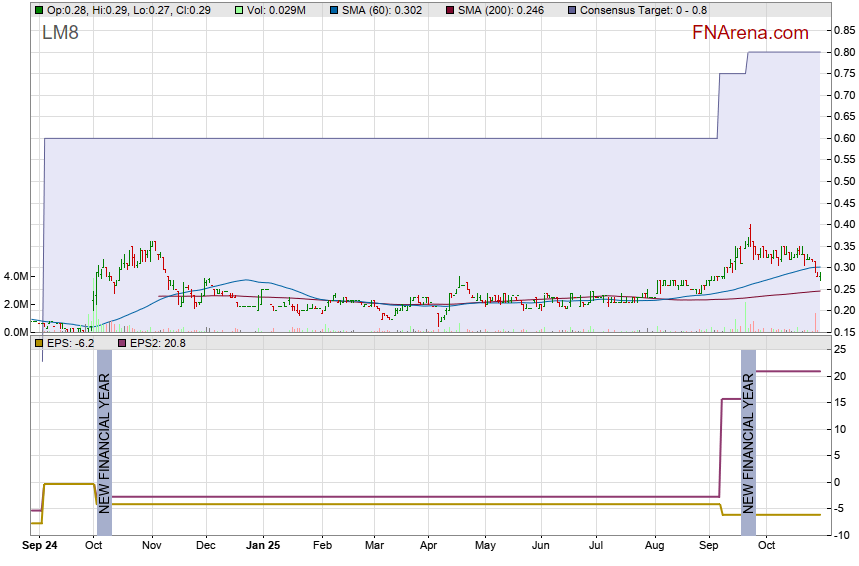Click the 0.80 price axis value

click(841, 52)
